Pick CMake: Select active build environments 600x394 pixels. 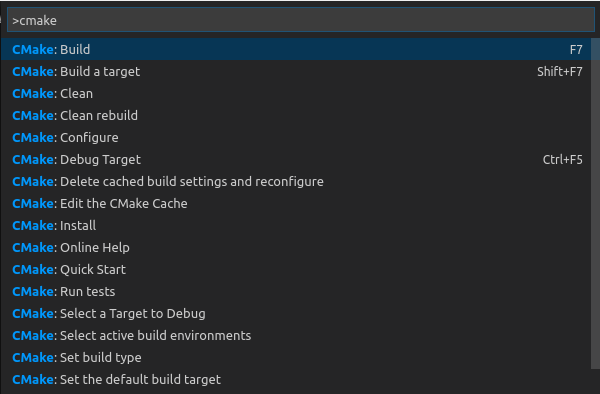click(296, 335)
